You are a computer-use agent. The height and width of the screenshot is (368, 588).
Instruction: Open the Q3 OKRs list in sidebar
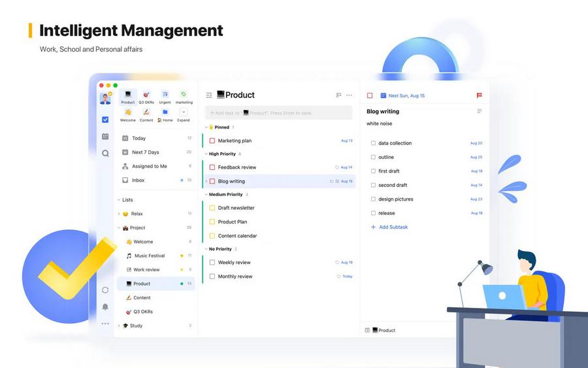click(x=156, y=312)
